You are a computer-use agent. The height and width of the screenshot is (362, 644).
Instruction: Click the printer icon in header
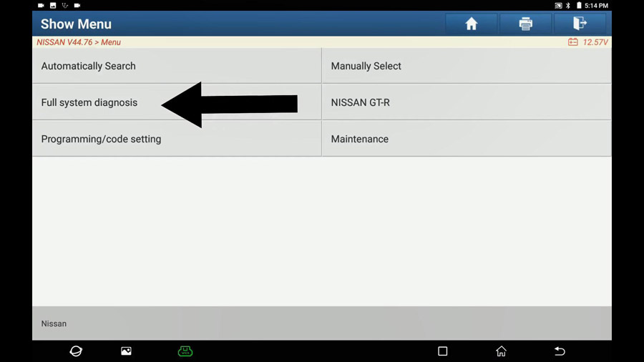[525, 24]
